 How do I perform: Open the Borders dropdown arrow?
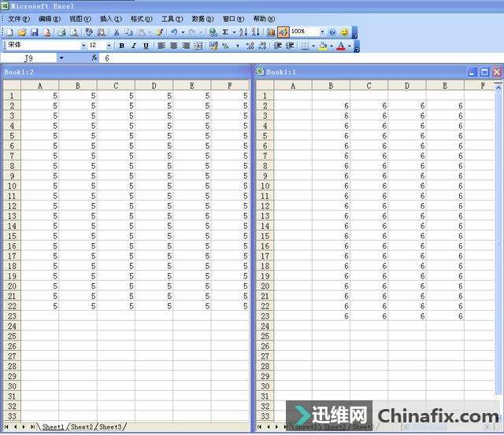coord(313,46)
